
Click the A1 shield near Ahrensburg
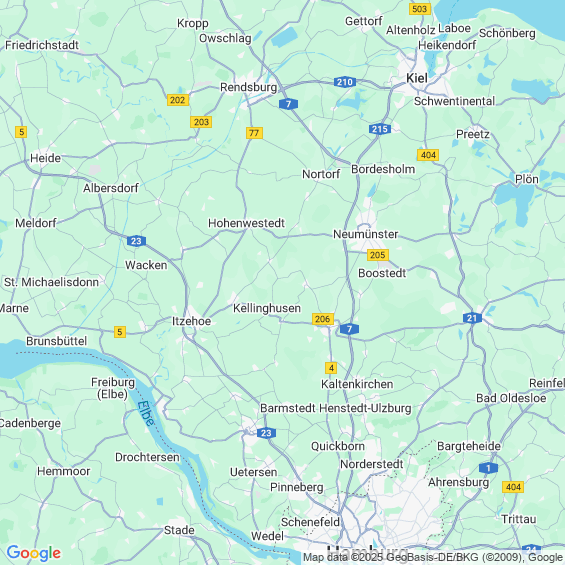488,468
